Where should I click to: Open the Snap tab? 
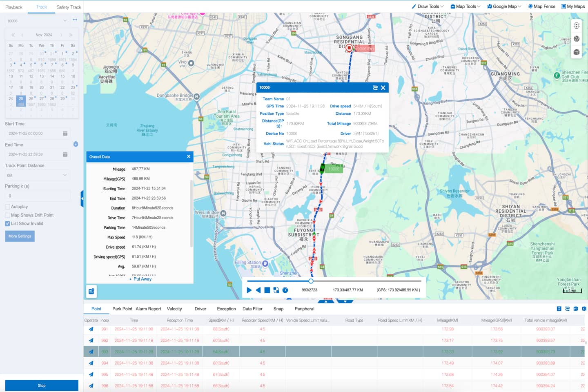coord(278,309)
